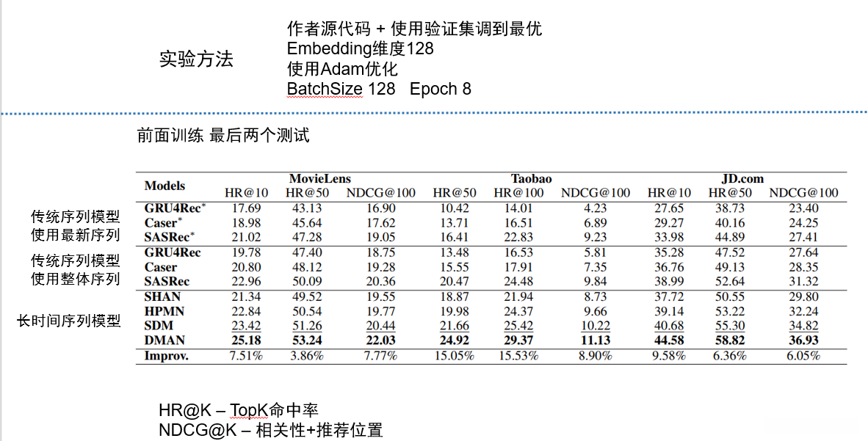Select the HR@K – TopK命中率 line
Screen dimensions: 868x441
[239, 410]
